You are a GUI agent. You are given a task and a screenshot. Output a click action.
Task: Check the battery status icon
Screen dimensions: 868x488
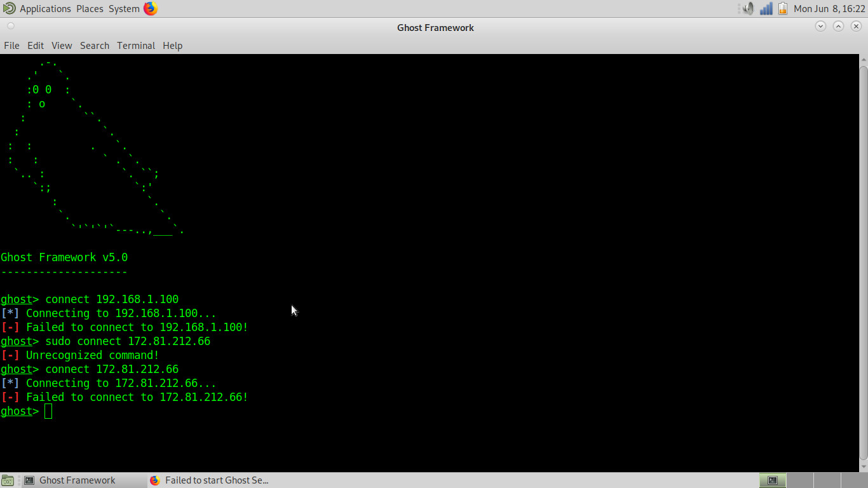point(783,8)
